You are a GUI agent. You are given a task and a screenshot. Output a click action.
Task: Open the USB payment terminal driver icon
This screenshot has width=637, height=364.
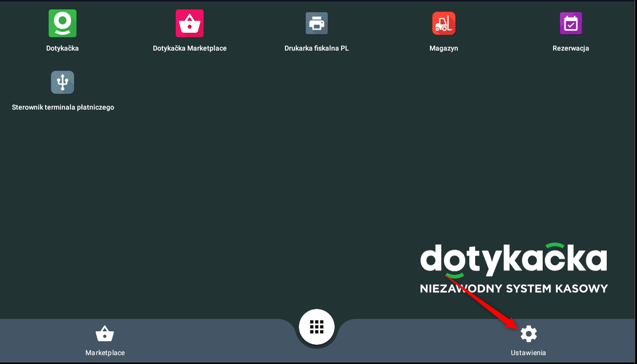pyautogui.click(x=63, y=82)
